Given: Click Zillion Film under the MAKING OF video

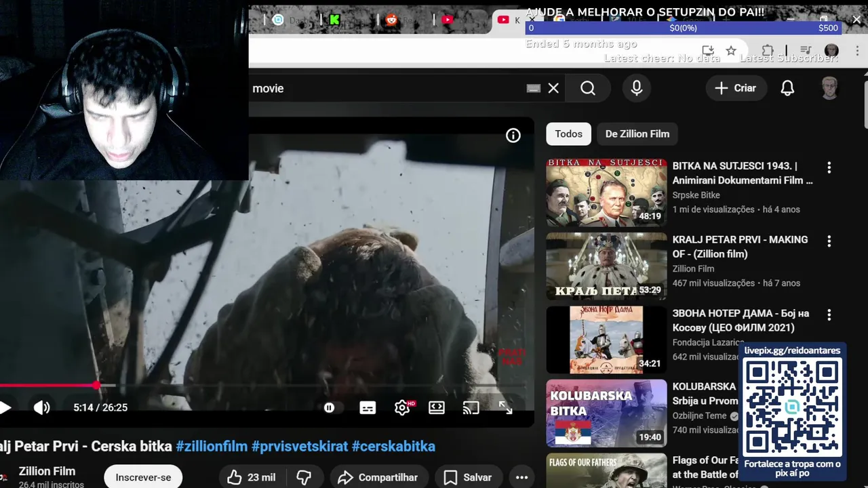Looking at the screenshot, I should point(693,269).
